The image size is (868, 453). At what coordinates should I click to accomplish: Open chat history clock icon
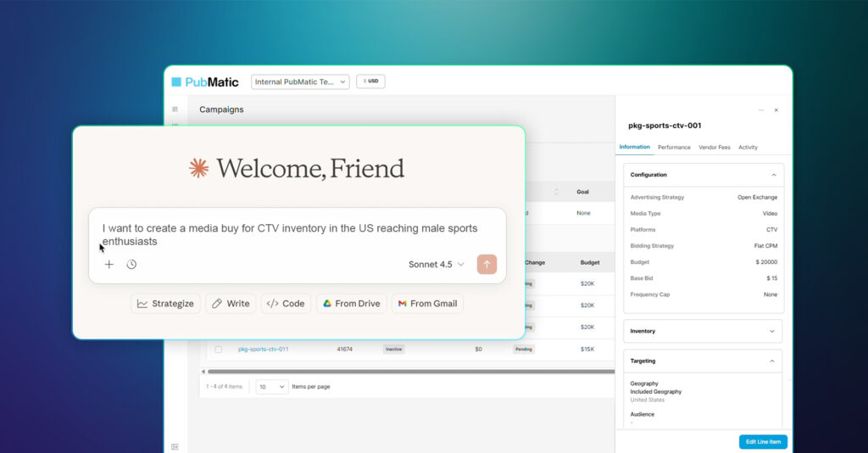(131, 265)
